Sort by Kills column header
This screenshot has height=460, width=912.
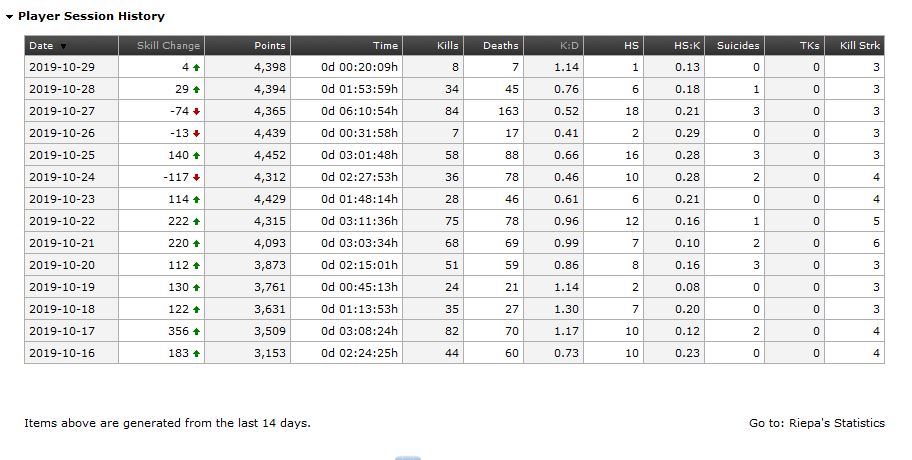[448, 45]
